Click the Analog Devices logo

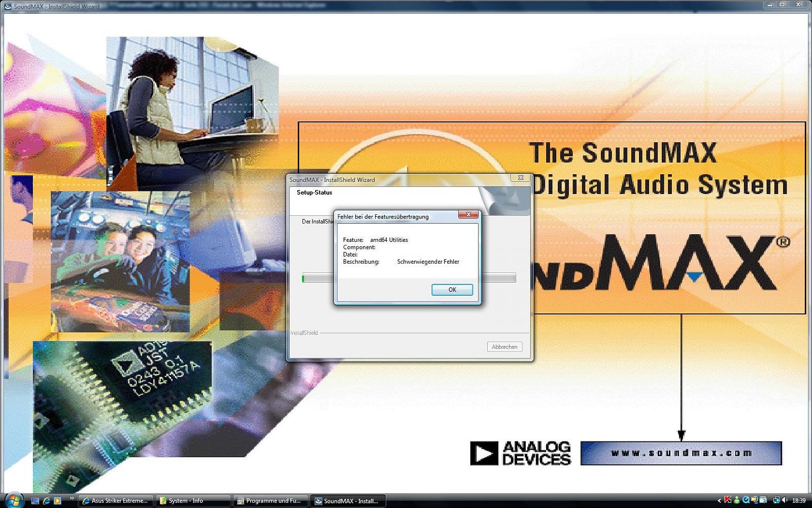point(521,453)
